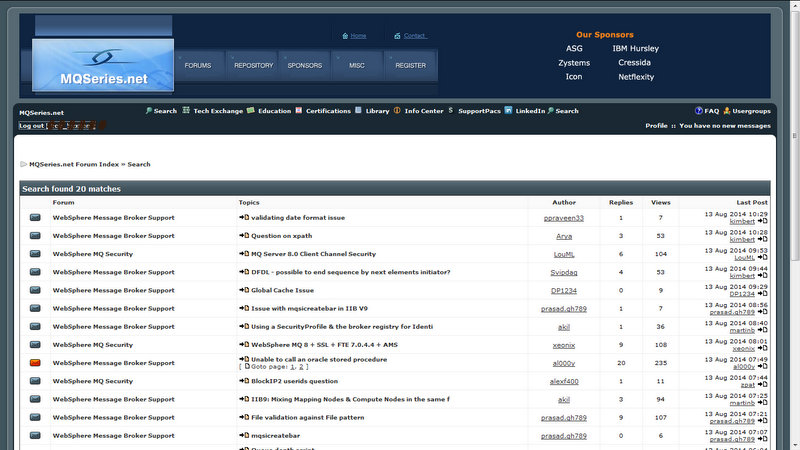The height and width of the screenshot is (450, 800).
Task: Open topic 'Global Cache Issue'
Action: (x=282, y=290)
